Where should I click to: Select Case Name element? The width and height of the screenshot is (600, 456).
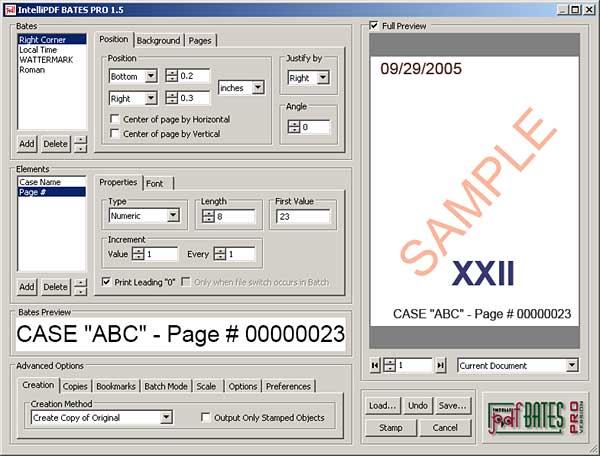[52, 182]
